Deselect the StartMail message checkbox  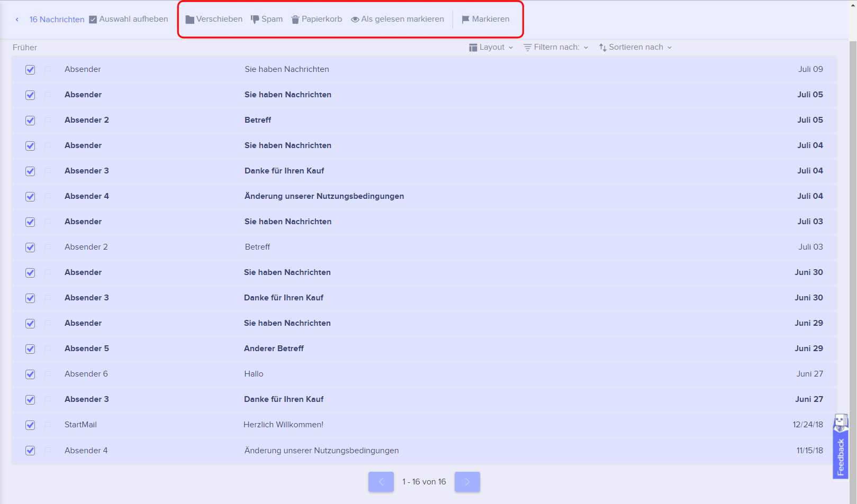[x=30, y=425]
